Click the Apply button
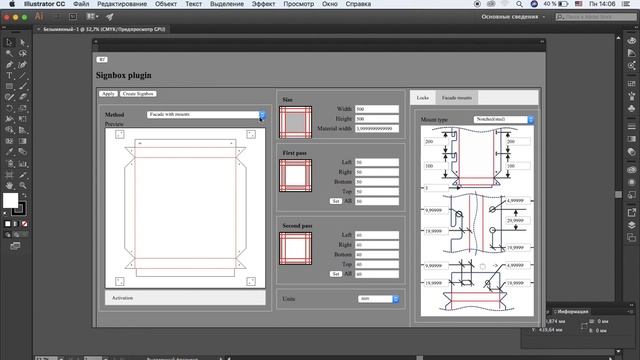The width and height of the screenshot is (640, 360). pyautogui.click(x=108, y=93)
